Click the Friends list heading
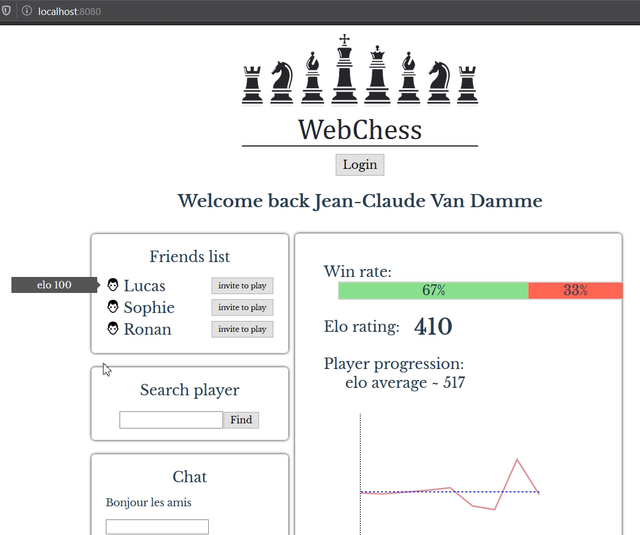The image size is (640, 535). click(189, 256)
